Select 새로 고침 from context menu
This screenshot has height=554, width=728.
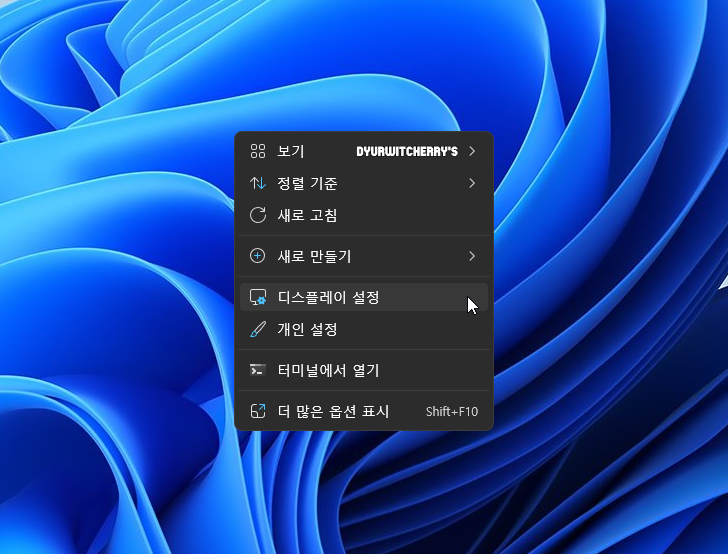pos(364,215)
